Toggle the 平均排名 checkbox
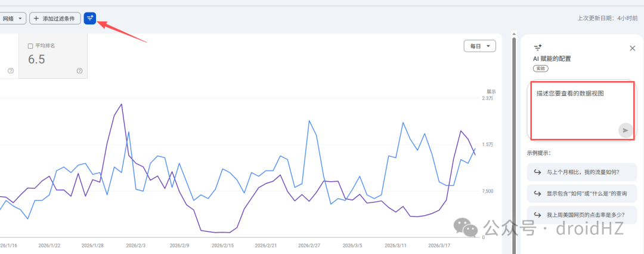Viewport: 644px width, 254px height. click(30, 46)
